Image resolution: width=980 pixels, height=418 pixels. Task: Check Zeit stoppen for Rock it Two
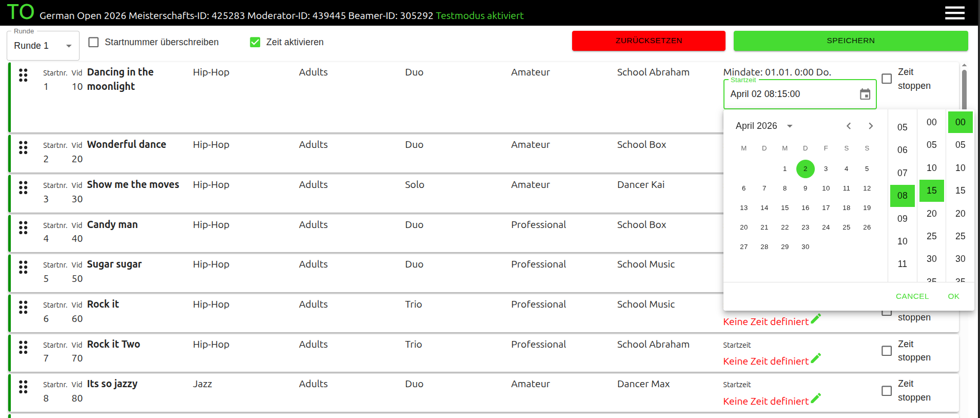click(x=887, y=351)
